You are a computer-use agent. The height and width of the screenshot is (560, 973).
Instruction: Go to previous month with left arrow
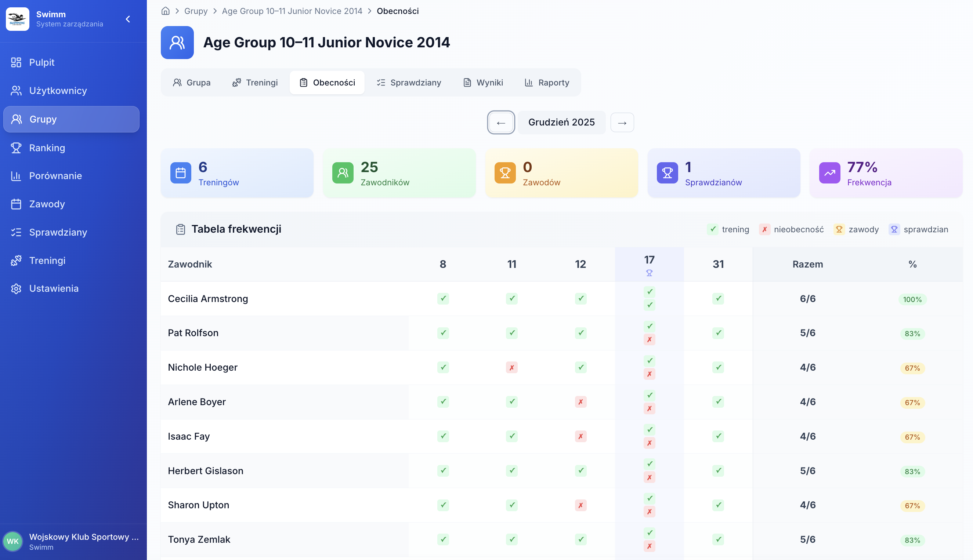tap(500, 122)
